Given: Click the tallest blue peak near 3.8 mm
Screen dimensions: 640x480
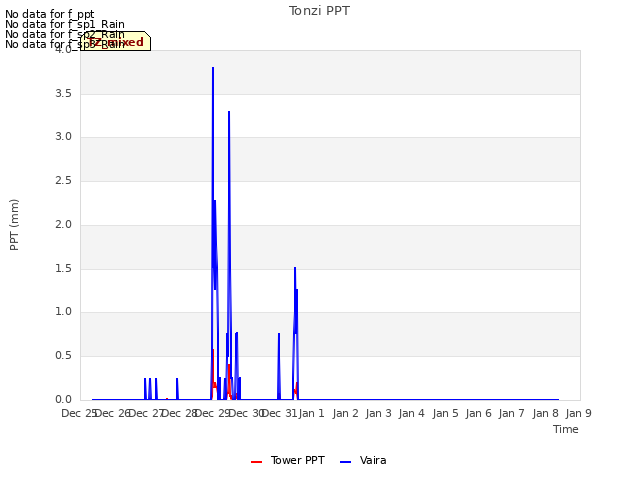Looking at the screenshot, I should (x=213, y=68).
